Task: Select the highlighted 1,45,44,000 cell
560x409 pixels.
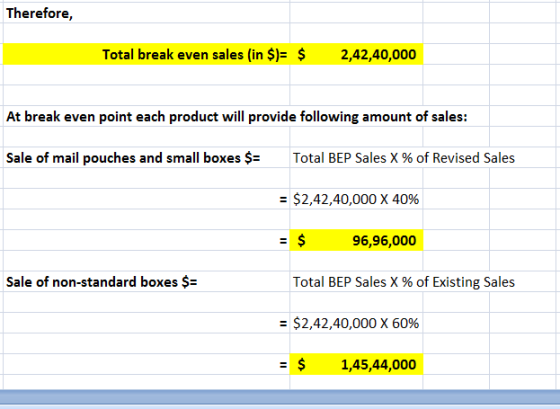Action: point(356,364)
